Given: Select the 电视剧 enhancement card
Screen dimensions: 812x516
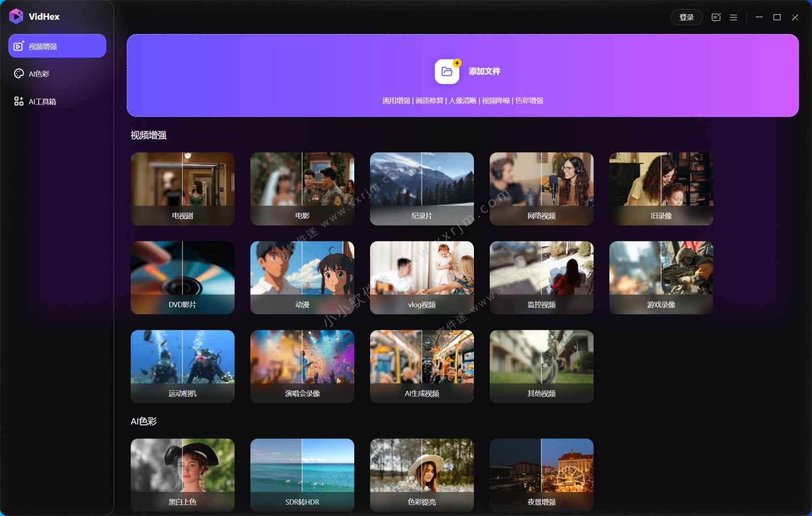Looking at the screenshot, I should 183,189.
